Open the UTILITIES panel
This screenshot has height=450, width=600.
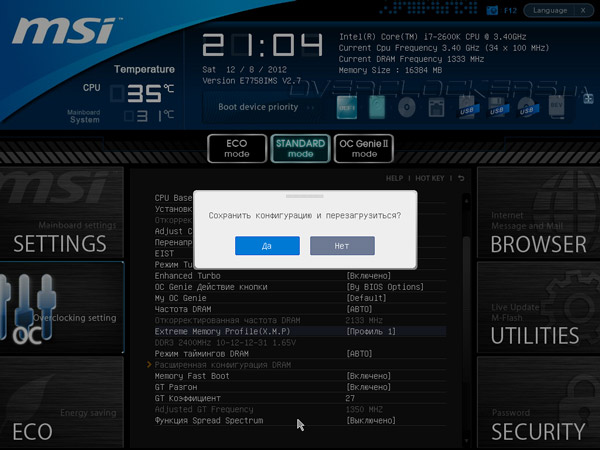point(538,307)
